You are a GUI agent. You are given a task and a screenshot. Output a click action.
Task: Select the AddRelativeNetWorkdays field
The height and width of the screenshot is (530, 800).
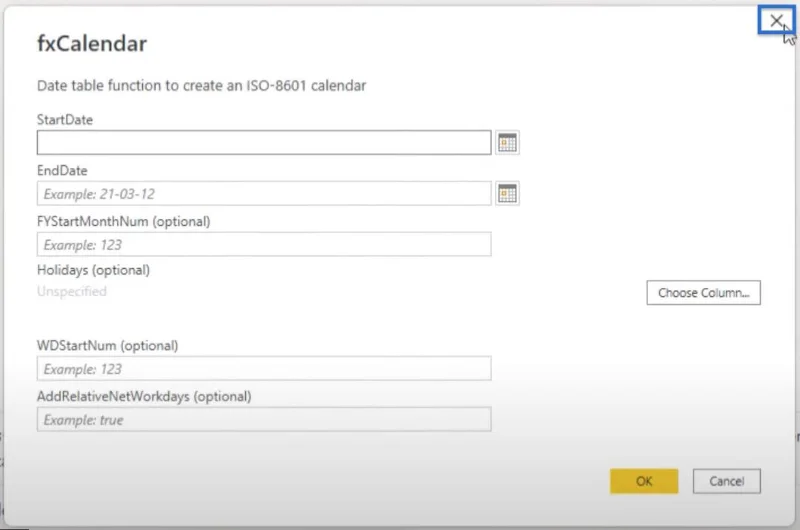click(x=264, y=419)
